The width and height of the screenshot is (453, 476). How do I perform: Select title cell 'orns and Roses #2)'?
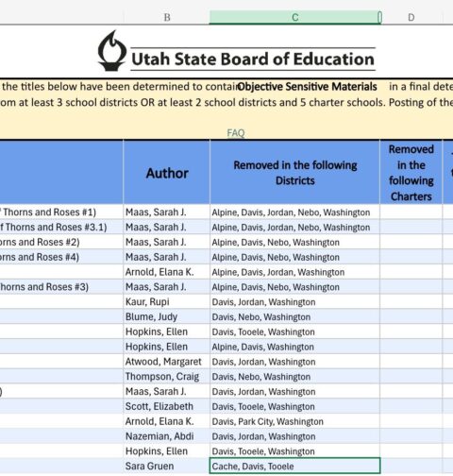61,242
